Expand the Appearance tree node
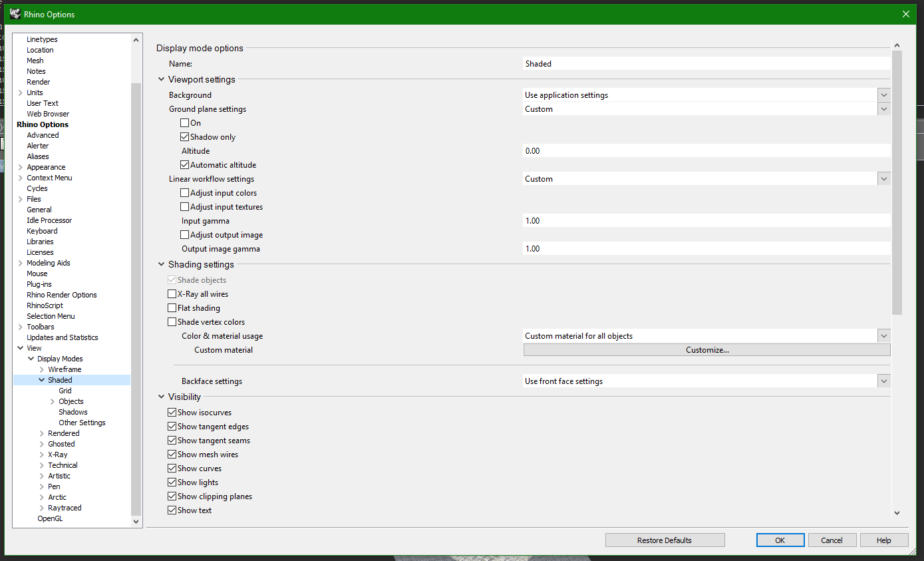The width and height of the screenshot is (924, 561). pos(21,167)
